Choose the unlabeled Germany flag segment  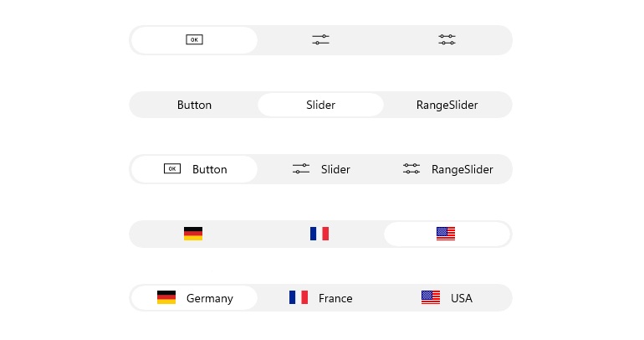tap(193, 234)
